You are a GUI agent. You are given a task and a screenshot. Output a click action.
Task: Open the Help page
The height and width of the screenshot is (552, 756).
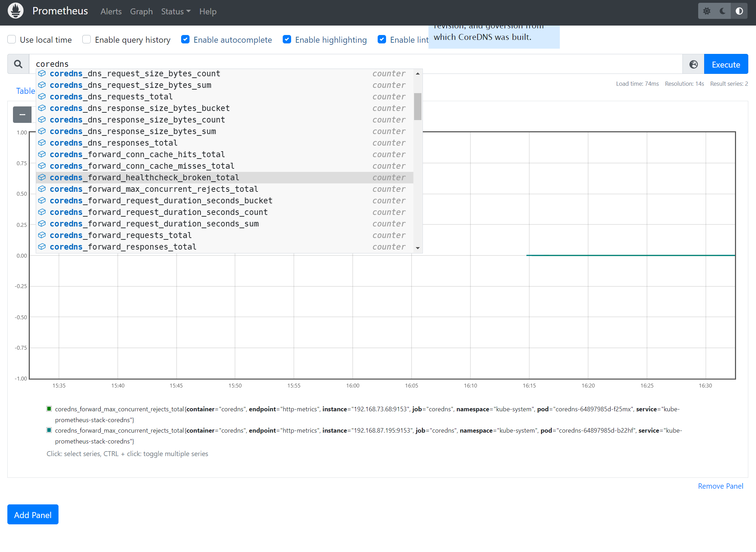pyautogui.click(x=208, y=12)
